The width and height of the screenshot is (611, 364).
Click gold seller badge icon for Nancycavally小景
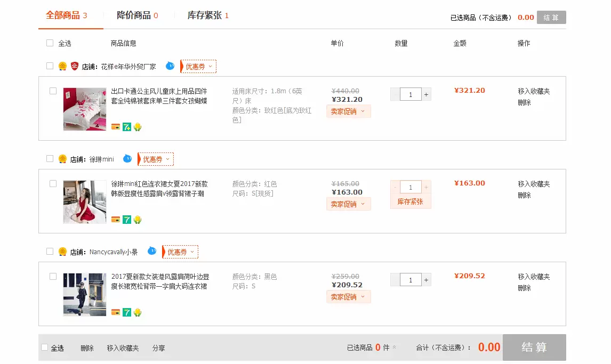(62, 252)
